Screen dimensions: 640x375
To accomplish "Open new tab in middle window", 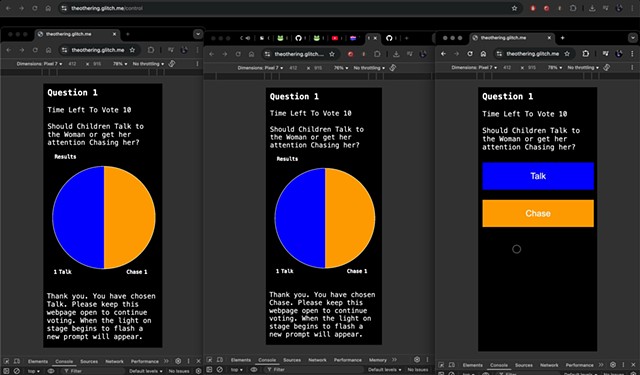I will point(406,38).
